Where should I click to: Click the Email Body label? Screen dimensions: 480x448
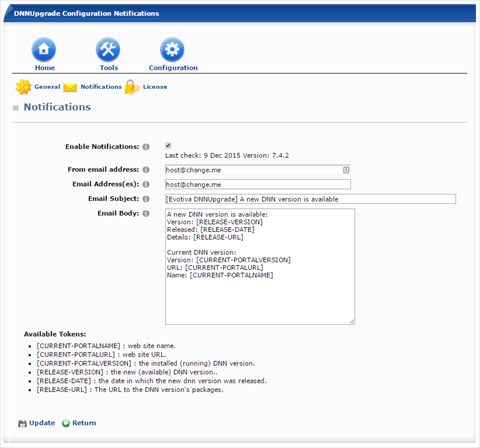tap(118, 213)
